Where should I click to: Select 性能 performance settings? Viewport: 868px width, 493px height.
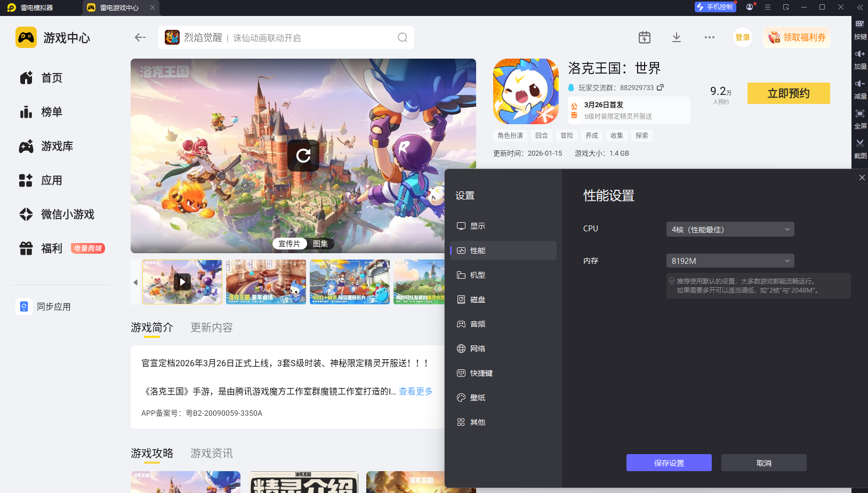tap(503, 250)
